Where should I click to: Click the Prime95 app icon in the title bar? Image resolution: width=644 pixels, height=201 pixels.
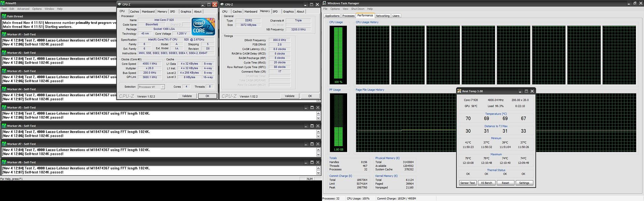3,3
